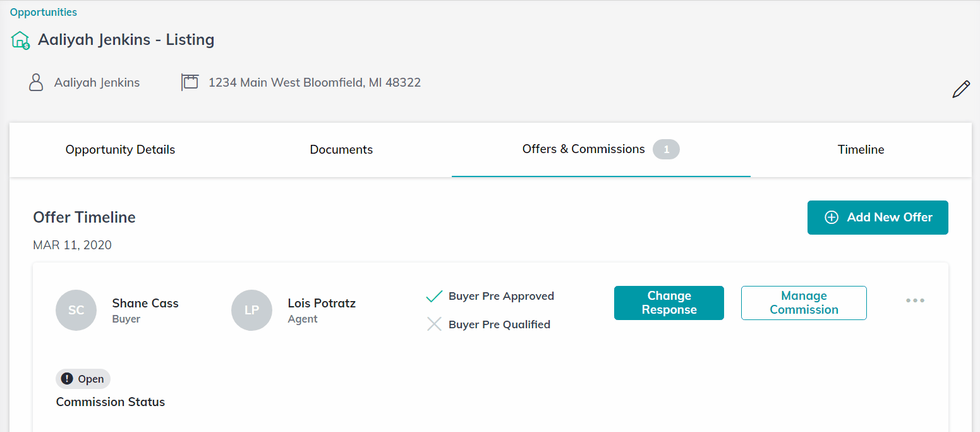Click the Open status exclamation icon
This screenshot has width=980, height=432.
click(67, 379)
